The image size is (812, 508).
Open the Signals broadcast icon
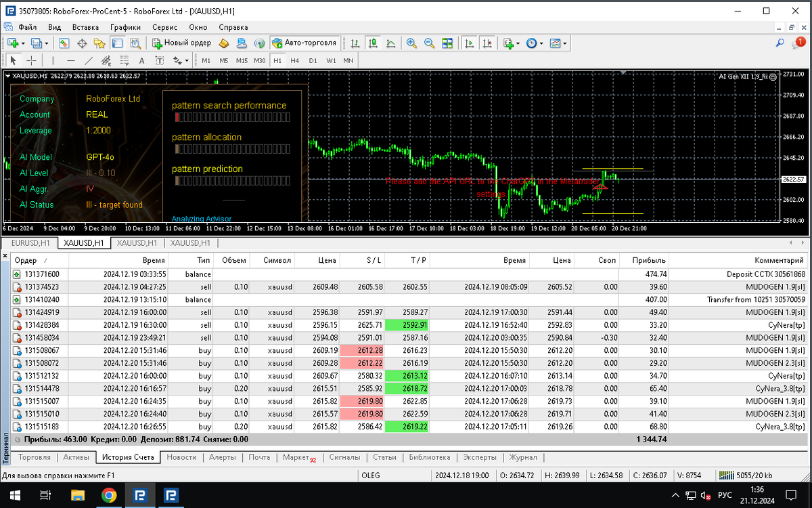(x=258, y=43)
